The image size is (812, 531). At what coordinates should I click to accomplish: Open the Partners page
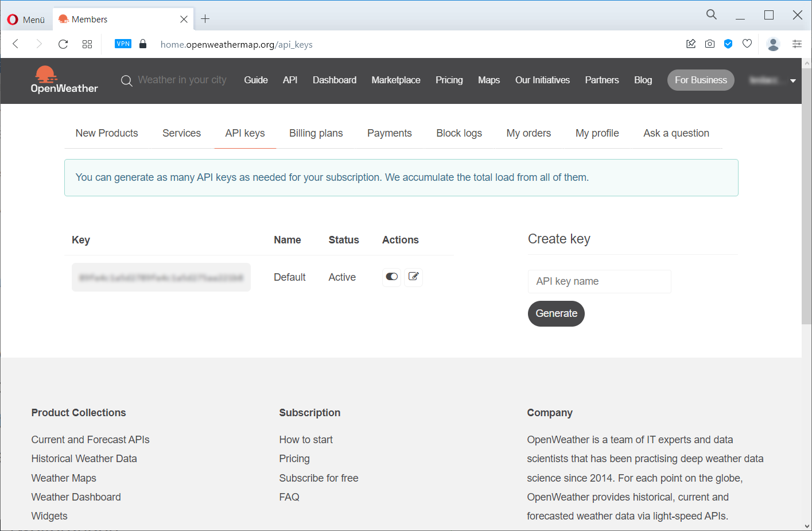[602, 80]
